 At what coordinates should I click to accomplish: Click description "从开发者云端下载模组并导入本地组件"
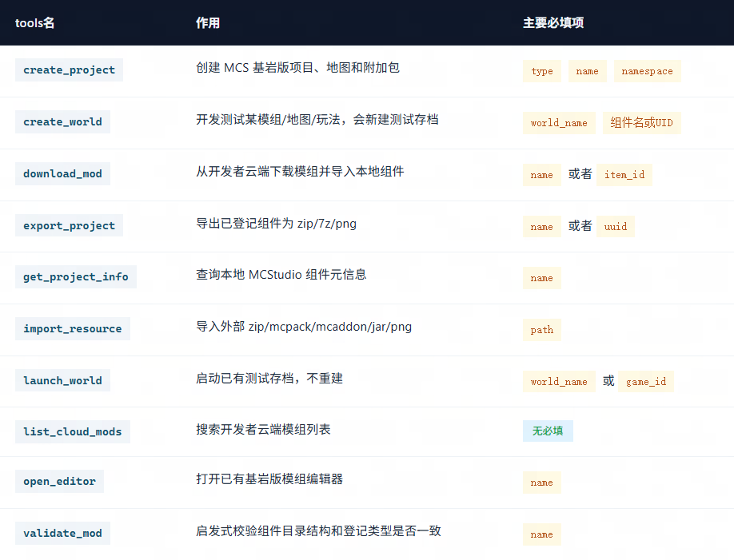(x=300, y=172)
